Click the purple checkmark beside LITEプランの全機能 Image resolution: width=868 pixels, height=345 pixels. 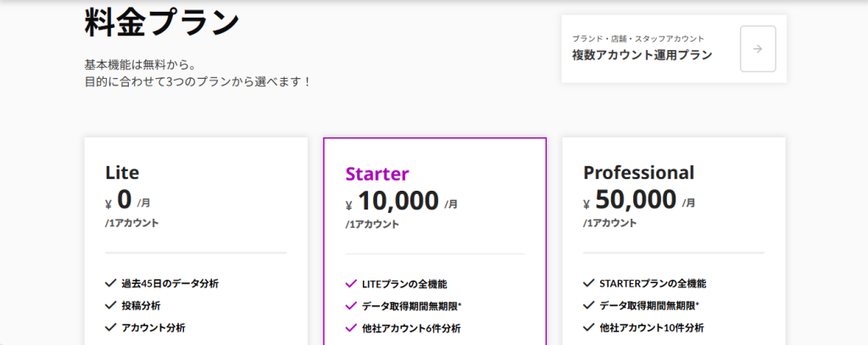(351, 284)
